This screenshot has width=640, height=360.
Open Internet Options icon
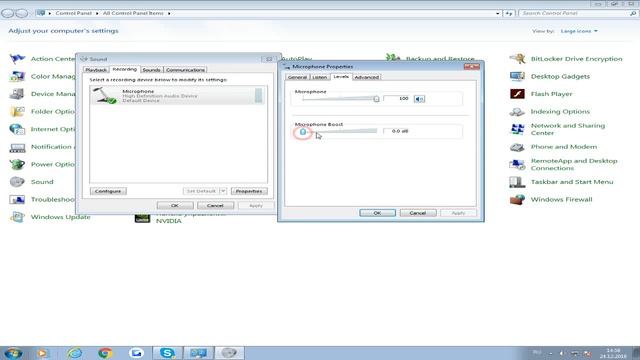click(x=18, y=129)
